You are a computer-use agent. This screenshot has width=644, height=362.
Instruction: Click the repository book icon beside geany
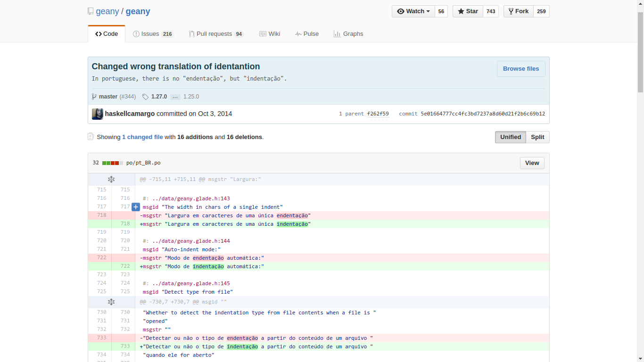point(91,11)
